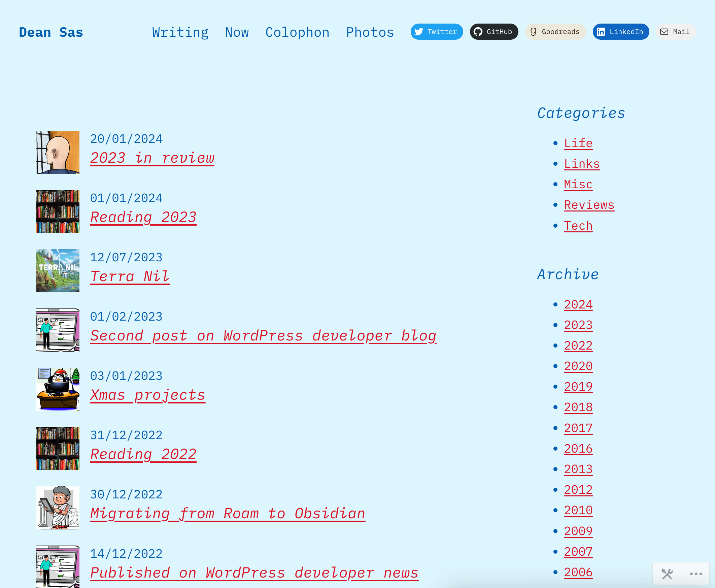
Task: Click the Terra Nil post thumbnail
Action: click(x=58, y=271)
